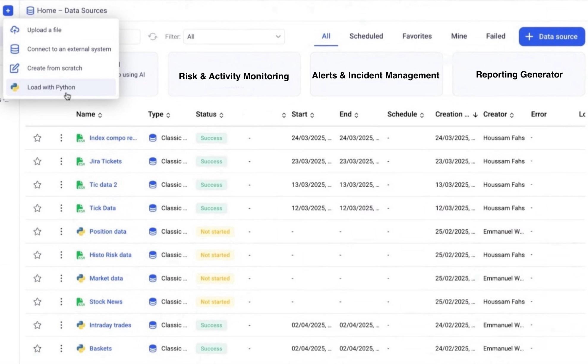Open the Intraday trades link

coord(110,325)
